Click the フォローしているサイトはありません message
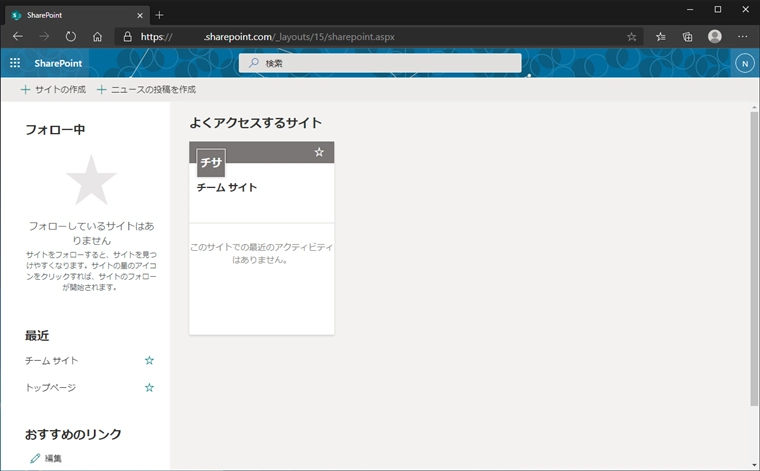The image size is (760, 471). pos(91,233)
